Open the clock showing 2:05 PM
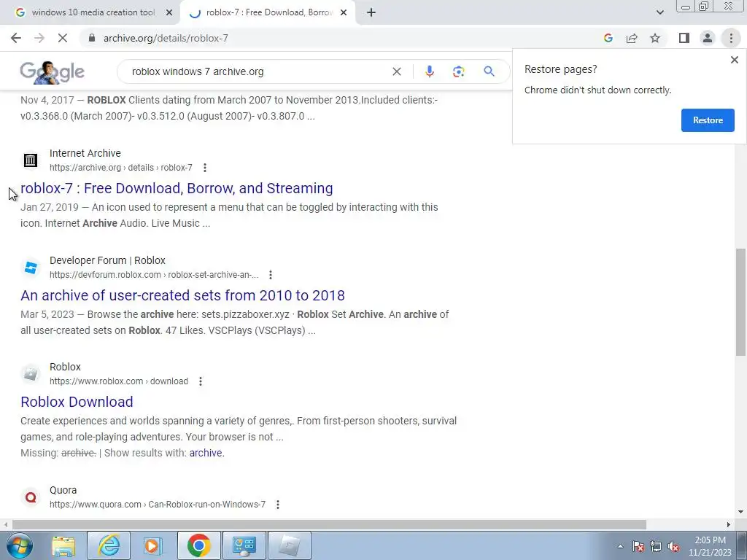 coord(710,546)
